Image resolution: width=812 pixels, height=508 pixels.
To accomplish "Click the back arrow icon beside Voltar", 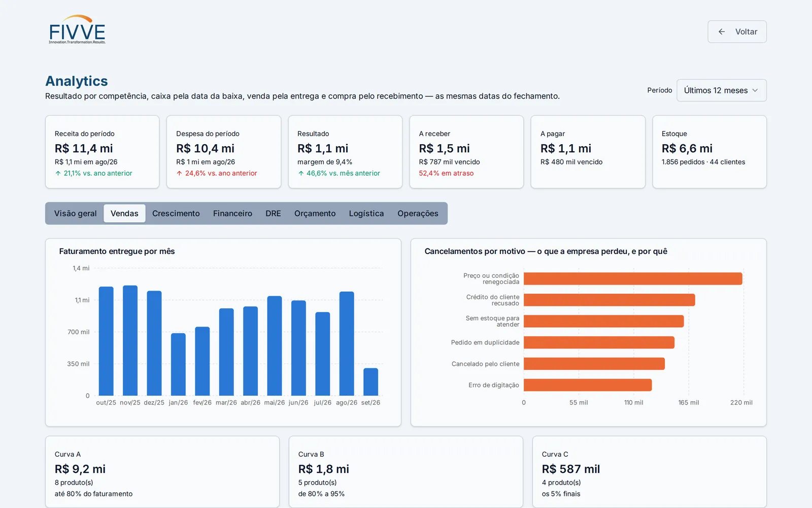I will pos(721,31).
